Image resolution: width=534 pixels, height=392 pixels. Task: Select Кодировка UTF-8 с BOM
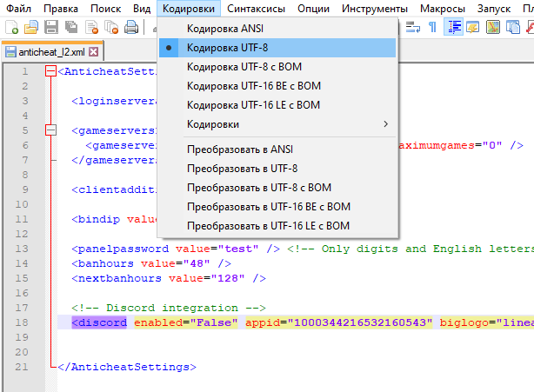click(x=277, y=67)
